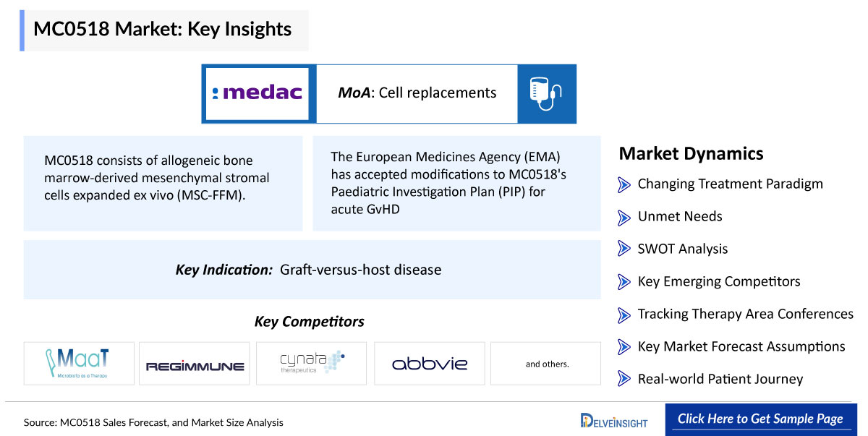868x436 pixels.
Task: Click the IV infusion bag icon
Action: pos(547,93)
